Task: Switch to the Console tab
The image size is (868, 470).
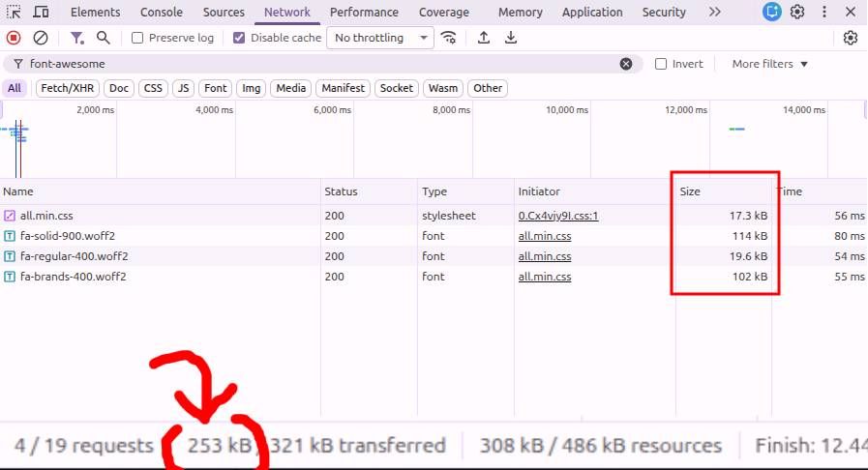Action: coord(161,12)
